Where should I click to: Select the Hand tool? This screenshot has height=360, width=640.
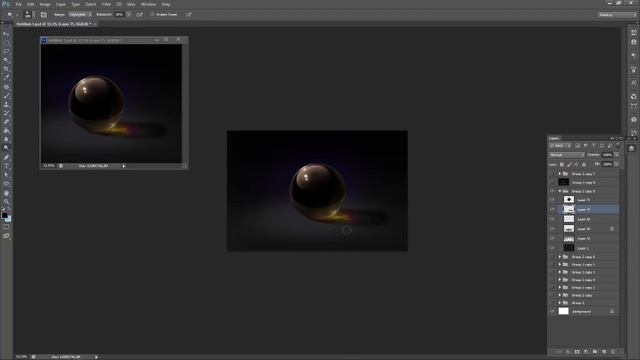pos(6,193)
